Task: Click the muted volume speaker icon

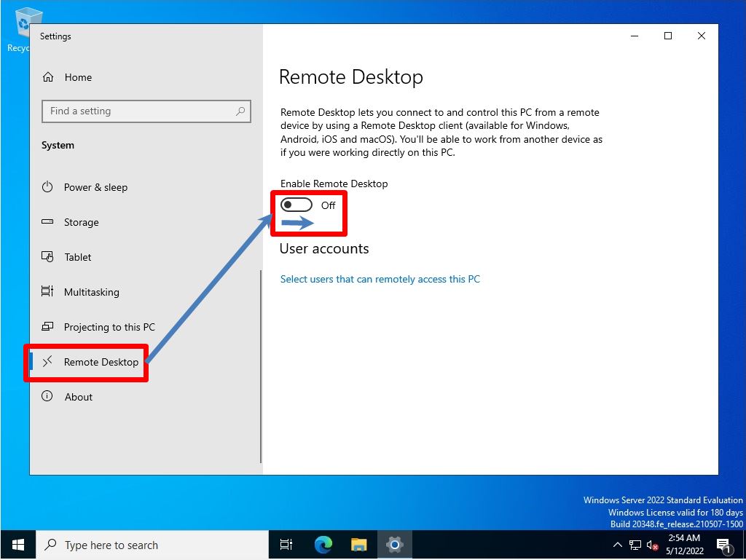Action: (x=652, y=545)
